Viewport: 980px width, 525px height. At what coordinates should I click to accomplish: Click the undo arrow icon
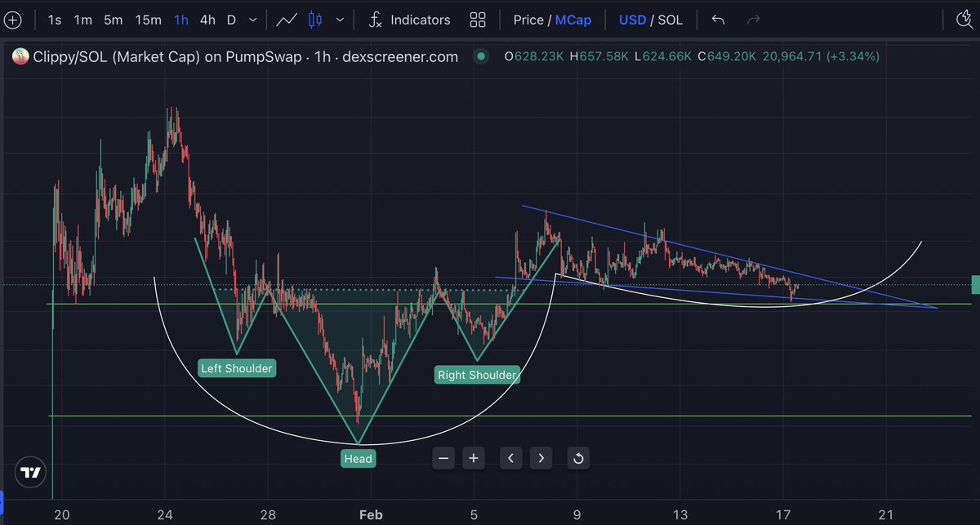pyautogui.click(x=718, y=20)
